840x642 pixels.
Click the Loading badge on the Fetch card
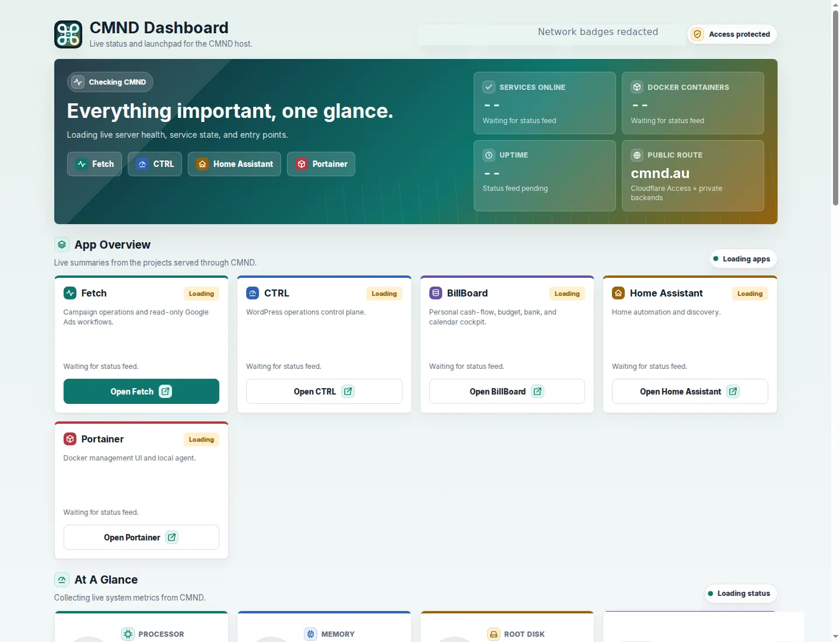(201, 294)
